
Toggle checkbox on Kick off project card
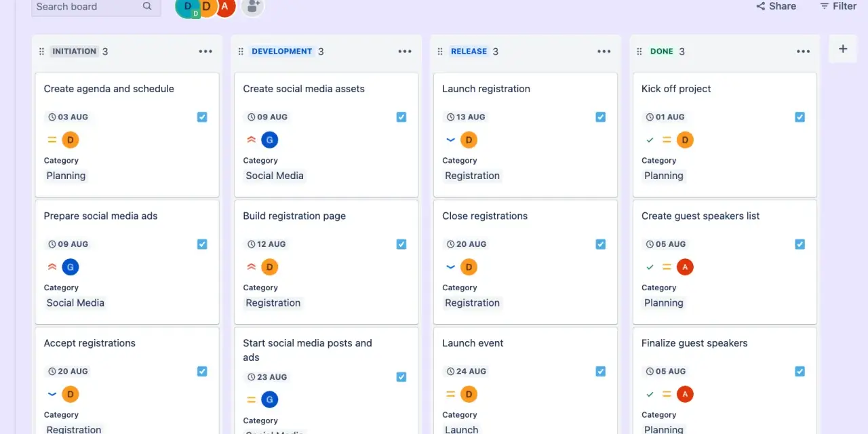[800, 117]
